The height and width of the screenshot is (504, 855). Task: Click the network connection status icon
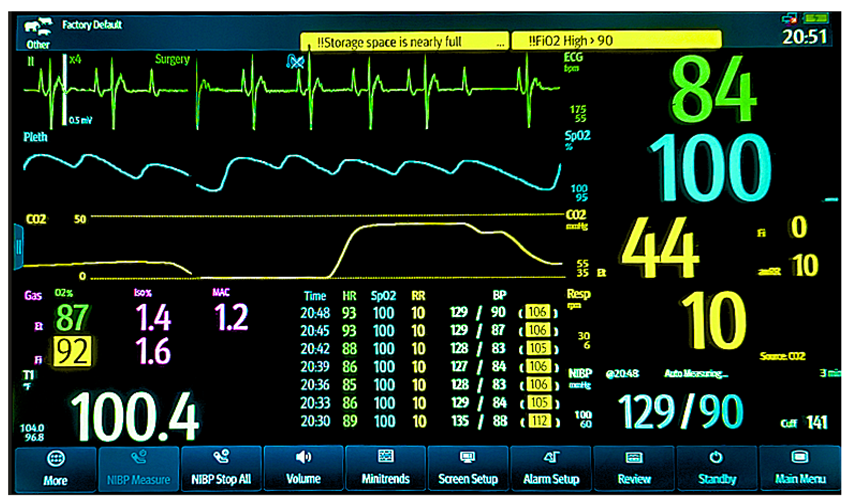[x=789, y=19]
